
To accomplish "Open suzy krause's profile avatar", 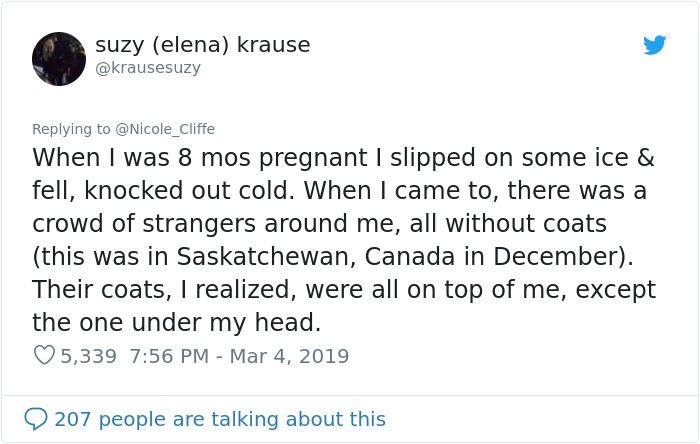I will 59,59.
